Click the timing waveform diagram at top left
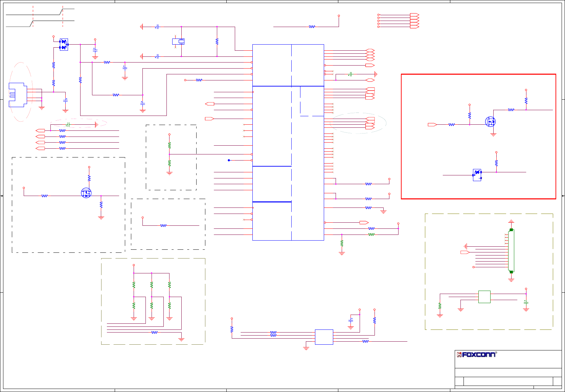 [40, 16]
